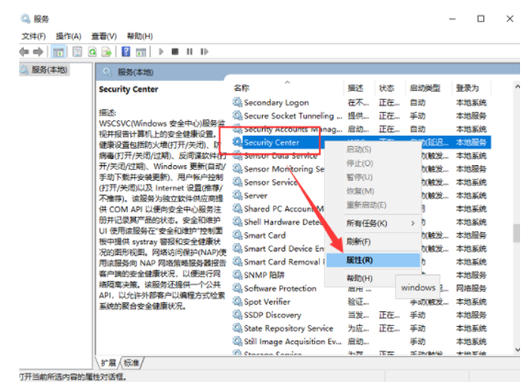Choose 重新启动(E) in the context menu
This screenshot has height=392, width=532.
tap(373, 205)
